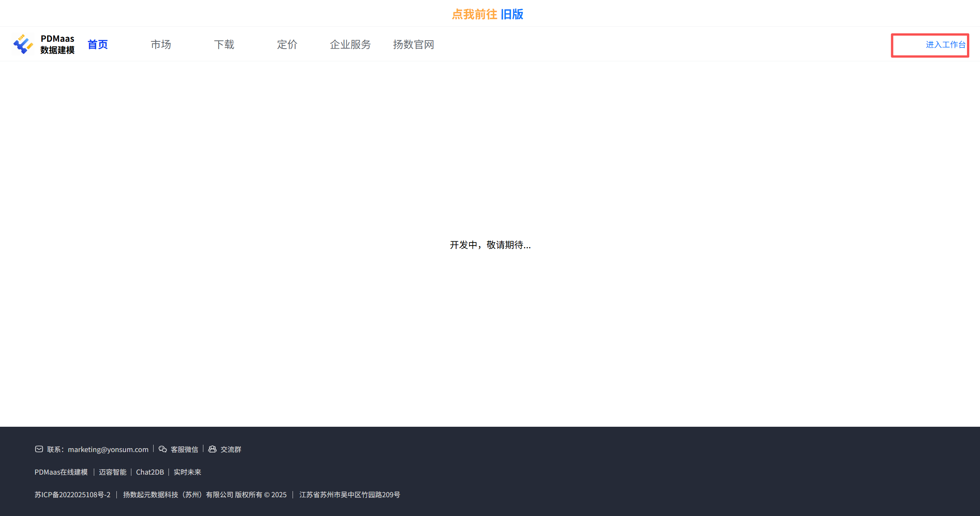The image size is (980, 516).
Task: Open the 交流群 footer link
Action: tap(231, 449)
